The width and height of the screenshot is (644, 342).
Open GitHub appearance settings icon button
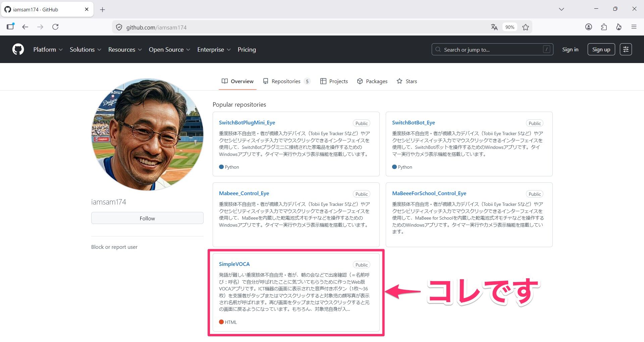point(626,49)
